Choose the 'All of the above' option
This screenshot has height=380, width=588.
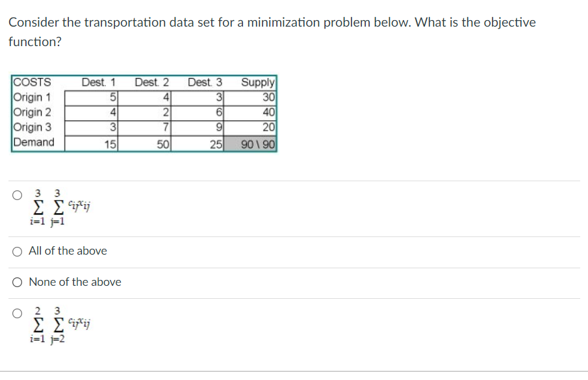(x=16, y=251)
